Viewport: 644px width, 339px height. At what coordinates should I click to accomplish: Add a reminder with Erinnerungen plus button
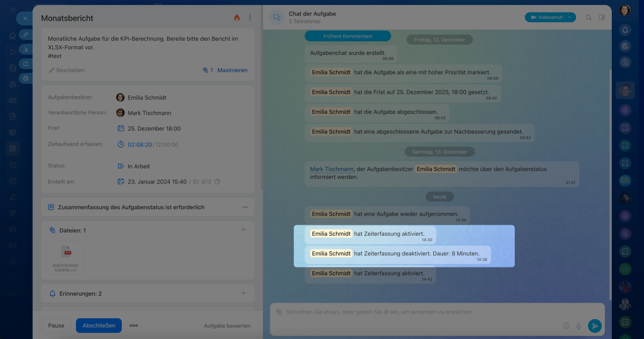[244, 293]
